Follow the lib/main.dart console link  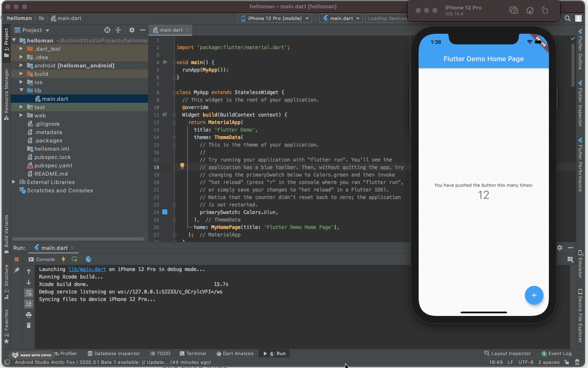(x=87, y=269)
